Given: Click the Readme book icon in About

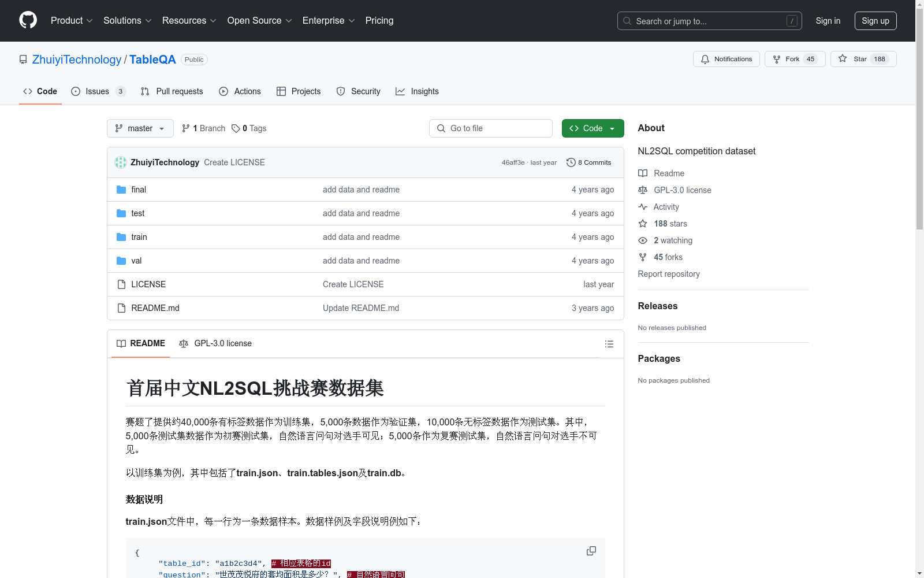Looking at the screenshot, I should tap(643, 173).
